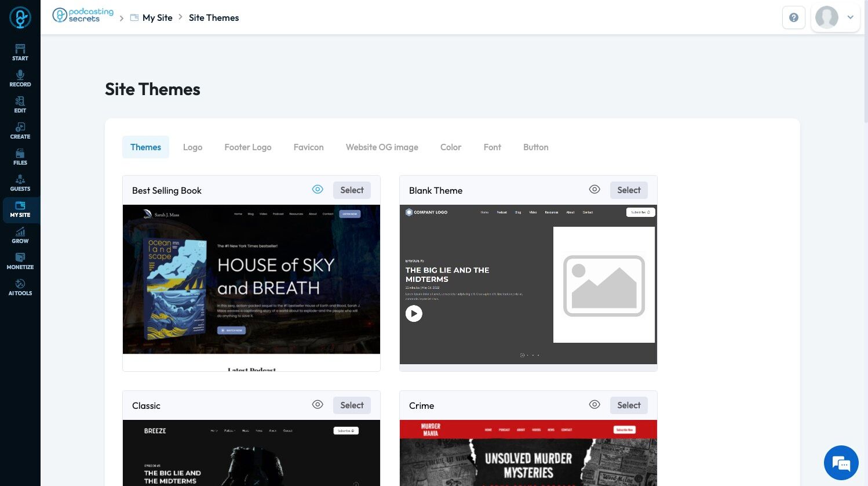The height and width of the screenshot is (486, 868).
Task: Click the Site Themes page heading
Action: tap(152, 89)
